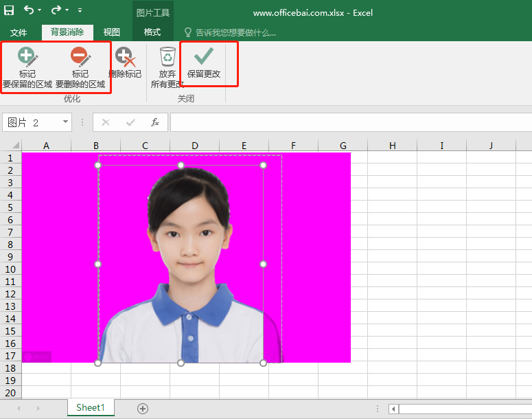Click the top-middle selection handle of picture
532x419 pixels.
(181, 165)
